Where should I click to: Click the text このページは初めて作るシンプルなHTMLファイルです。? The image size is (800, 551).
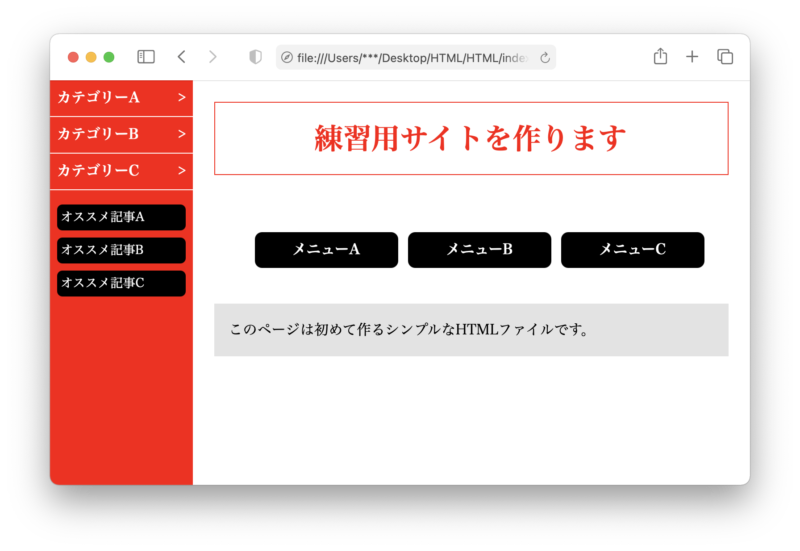tap(410, 330)
